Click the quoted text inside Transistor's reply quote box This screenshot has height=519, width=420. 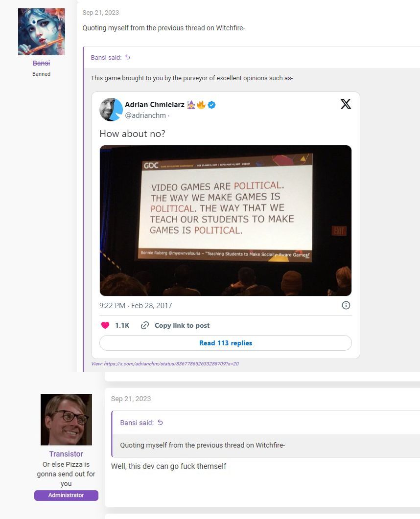[x=202, y=445]
